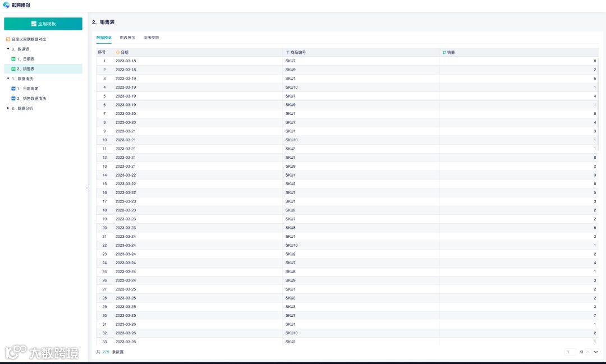This screenshot has height=364, width=606.
Task: Switch to the 数据预览 tab
Action: tap(104, 38)
